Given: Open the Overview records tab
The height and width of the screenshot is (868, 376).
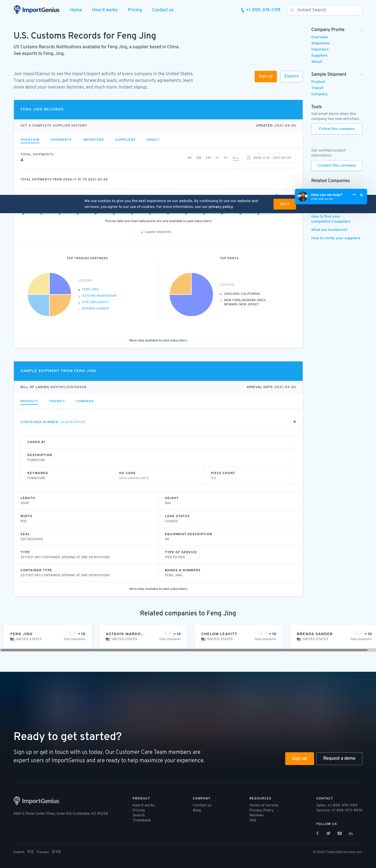Looking at the screenshot, I should pyautogui.click(x=30, y=140).
